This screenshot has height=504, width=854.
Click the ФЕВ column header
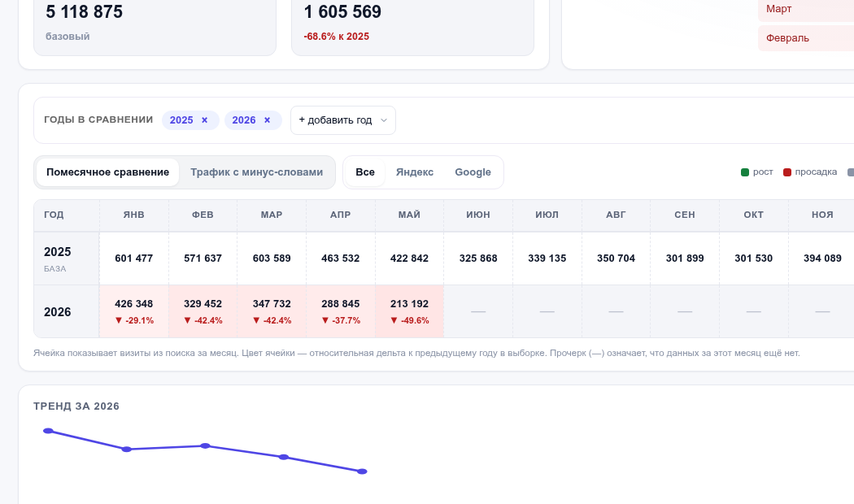(203, 215)
